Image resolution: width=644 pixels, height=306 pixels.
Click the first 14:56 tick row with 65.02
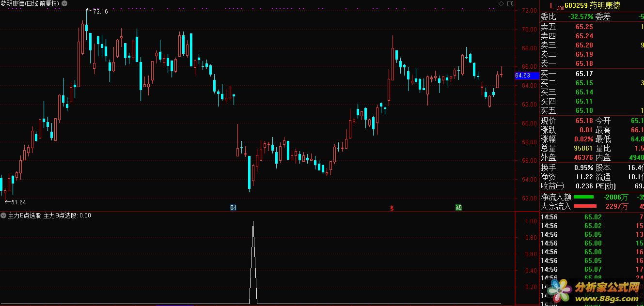592,217
